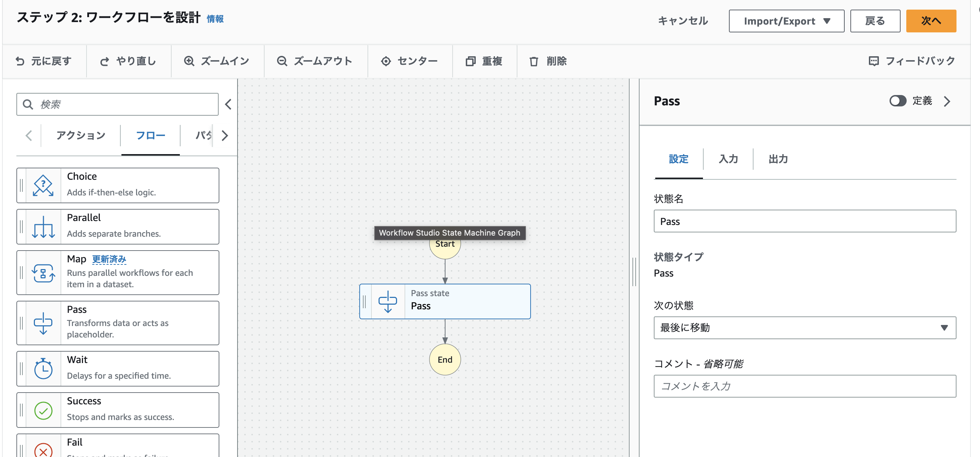Click the delete trash can icon
The image size is (980, 457).
pos(534,61)
